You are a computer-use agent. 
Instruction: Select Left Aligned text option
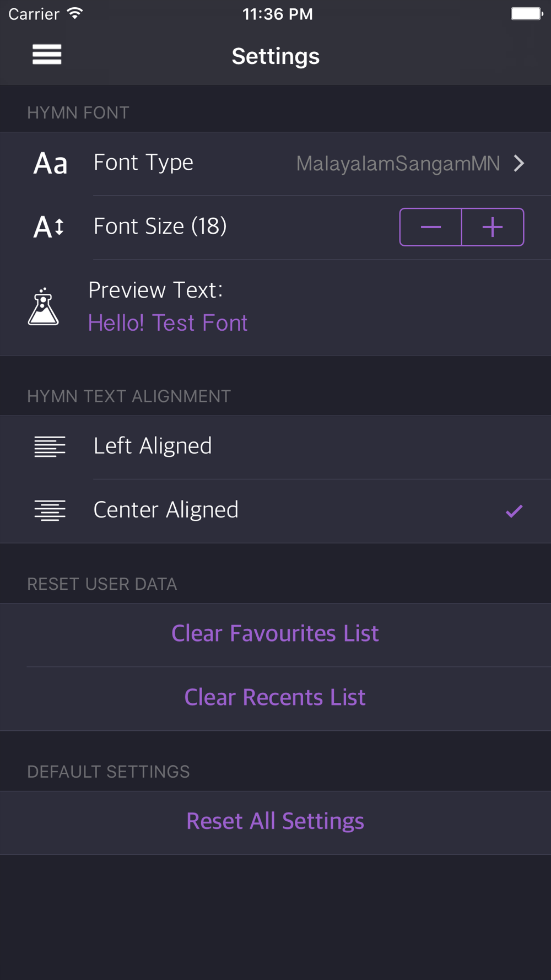[x=153, y=446]
